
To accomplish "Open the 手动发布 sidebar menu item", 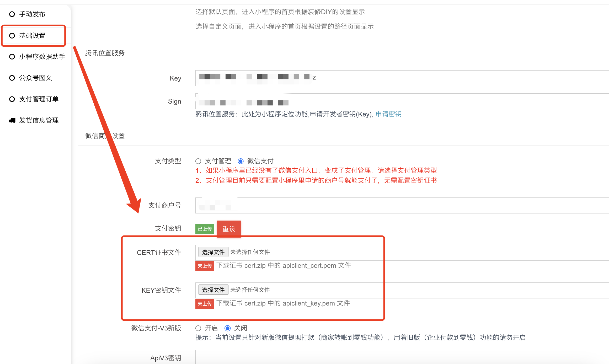I will [x=32, y=14].
